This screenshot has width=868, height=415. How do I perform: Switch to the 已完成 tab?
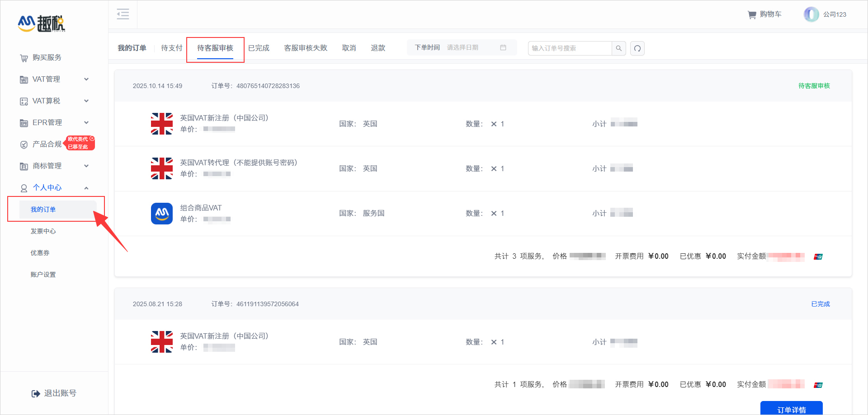coord(258,47)
